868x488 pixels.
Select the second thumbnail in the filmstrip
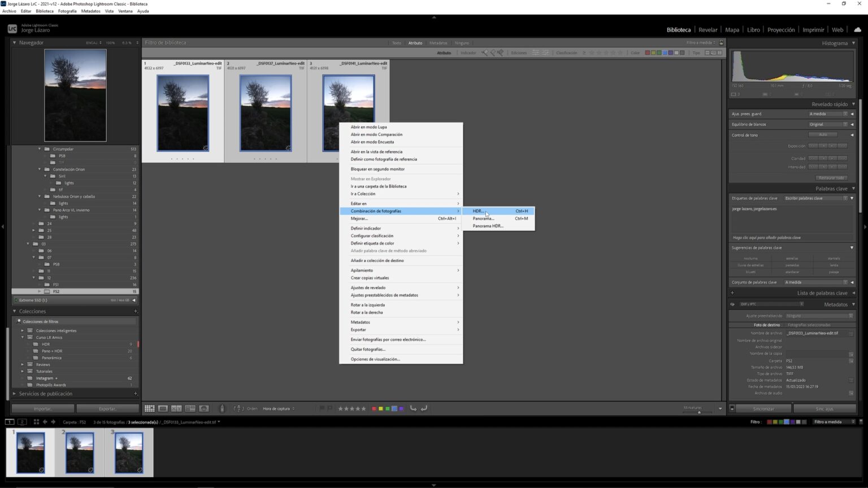(x=80, y=452)
